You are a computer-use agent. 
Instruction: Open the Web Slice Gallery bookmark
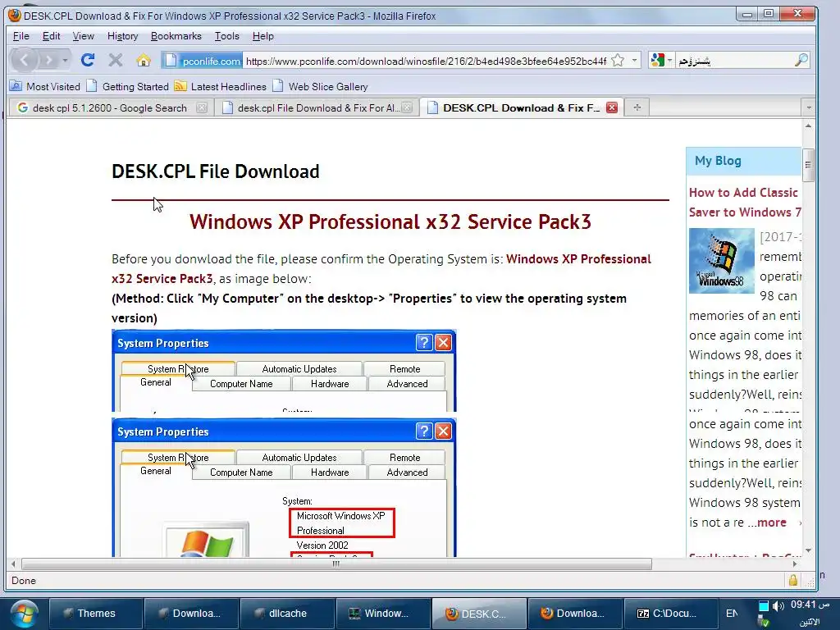[320, 86]
